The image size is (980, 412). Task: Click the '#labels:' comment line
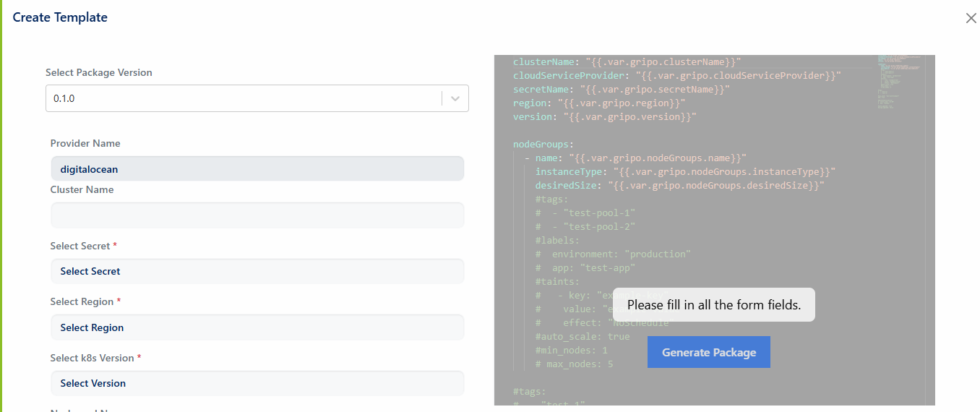point(557,240)
